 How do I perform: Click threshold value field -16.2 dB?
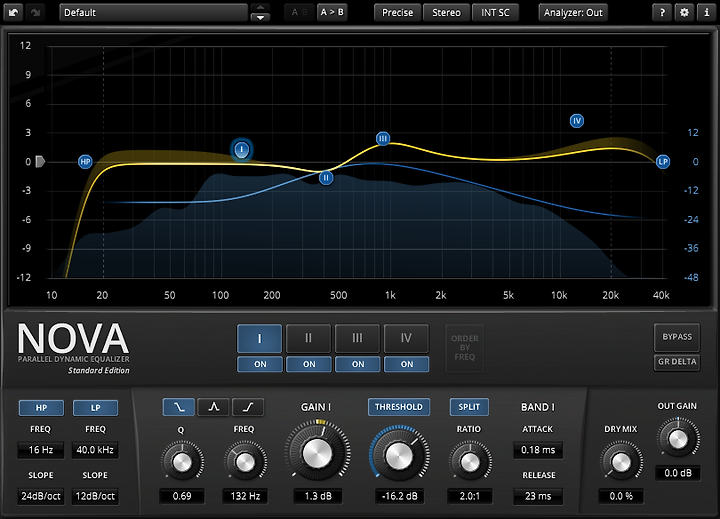tap(399, 496)
